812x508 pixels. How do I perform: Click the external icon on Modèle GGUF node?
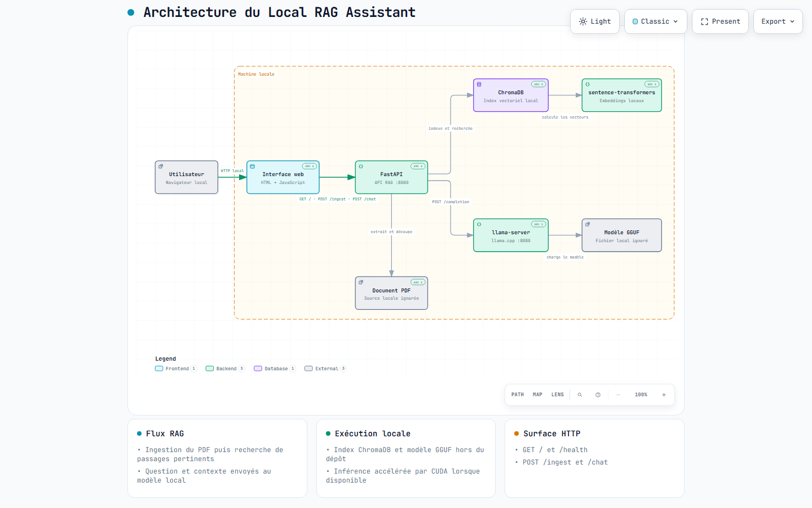coord(588,224)
